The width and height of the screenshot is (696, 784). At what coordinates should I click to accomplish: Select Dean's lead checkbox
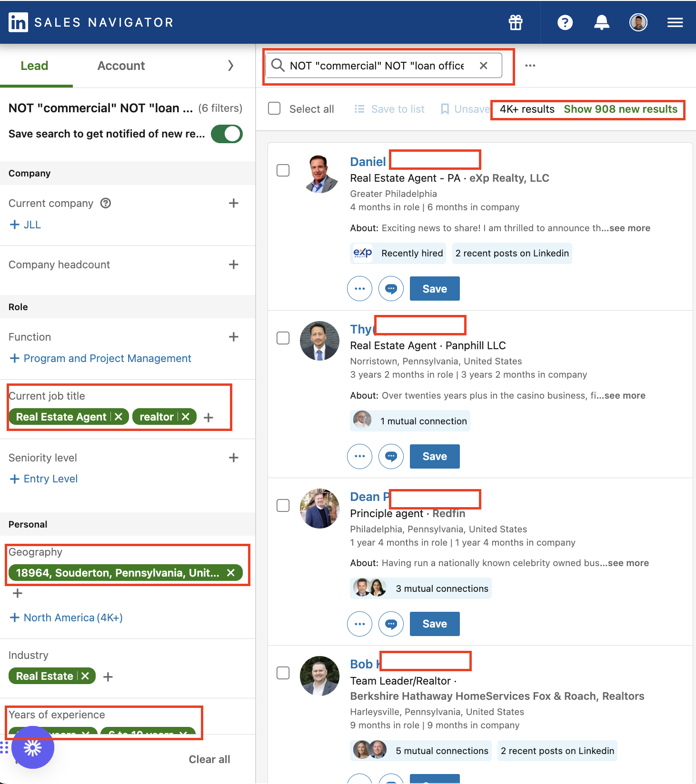pyautogui.click(x=283, y=505)
